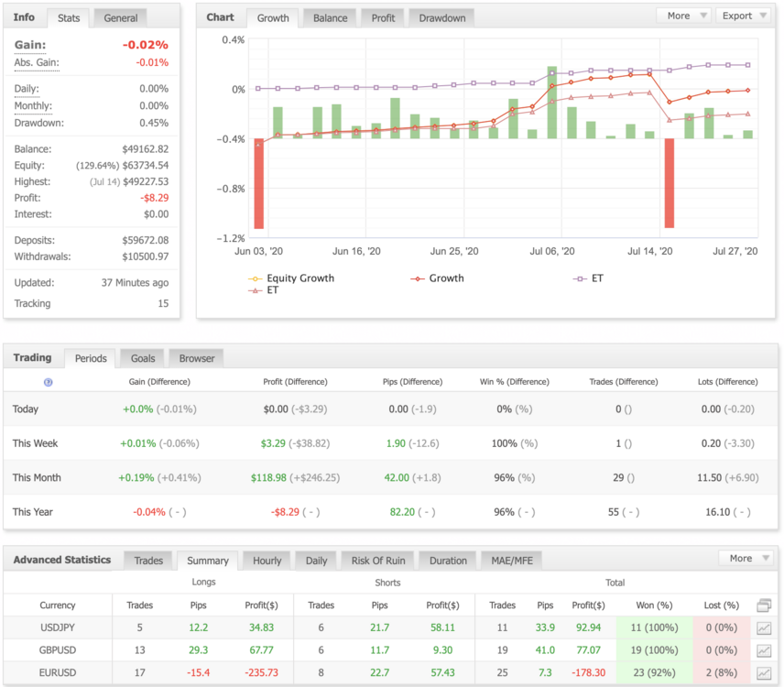The image size is (784, 687).
Task: Click the Daily label in Info
Action: pos(27,89)
